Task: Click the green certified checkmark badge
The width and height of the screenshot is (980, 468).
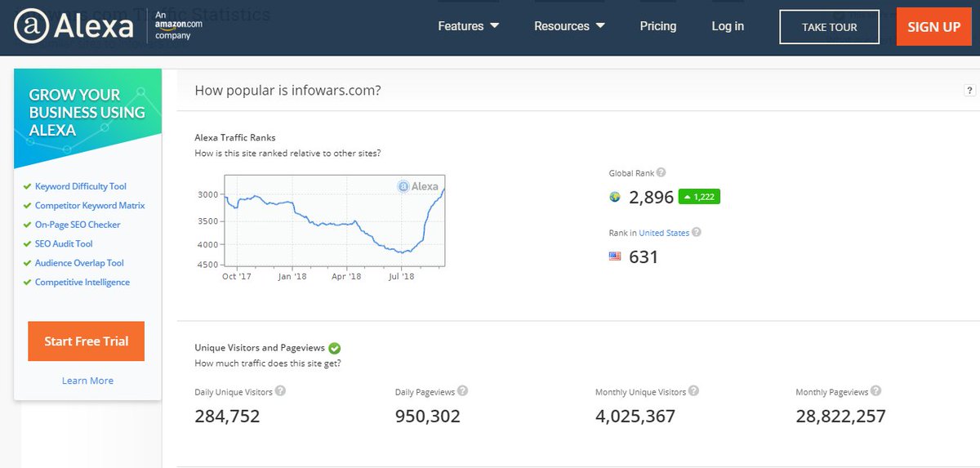Action: click(x=335, y=348)
